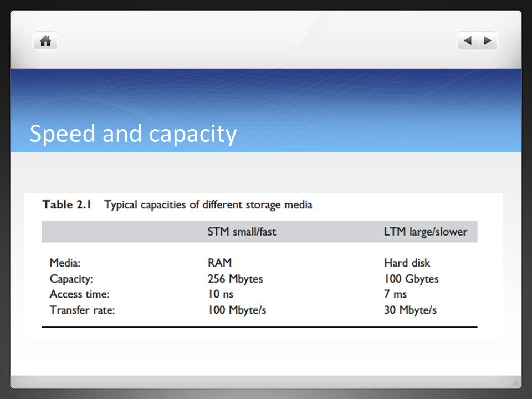Advance to next slide arrow
The image size is (532, 399).
coord(488,40)
